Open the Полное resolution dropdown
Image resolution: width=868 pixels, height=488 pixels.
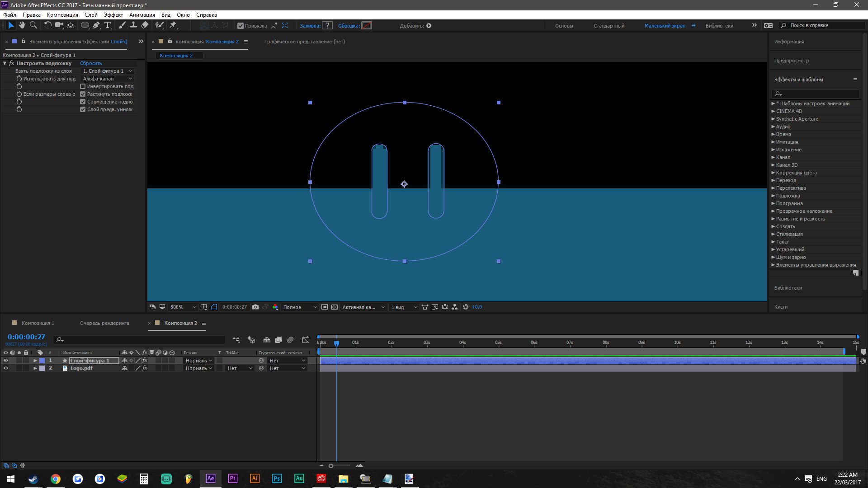300,307
